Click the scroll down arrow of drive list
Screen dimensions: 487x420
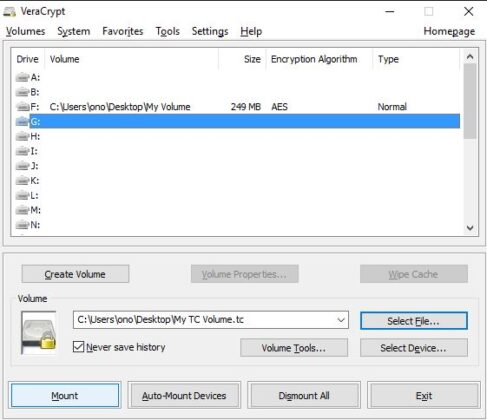click(x=470, y=228)
